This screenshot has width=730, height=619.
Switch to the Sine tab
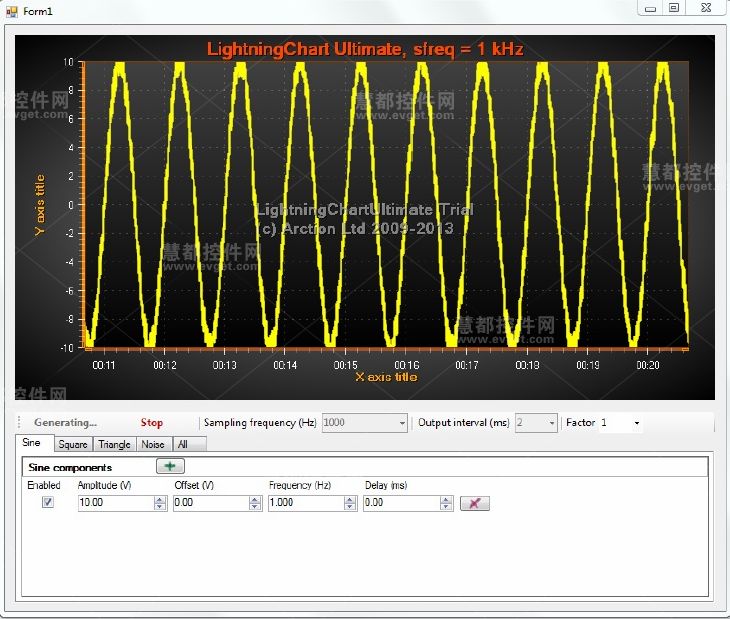pyautogui.click(x=32, y=443)
